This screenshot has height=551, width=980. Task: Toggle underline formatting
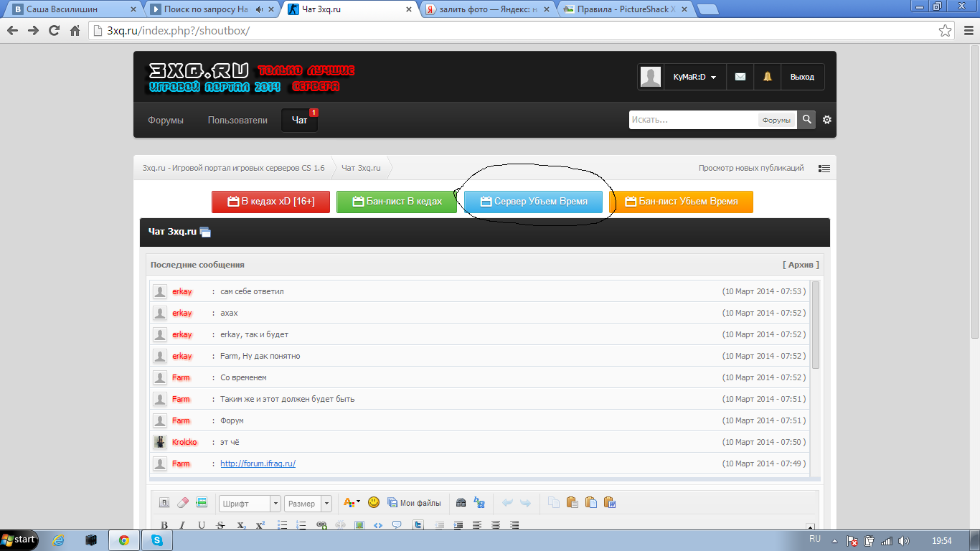click(x=202, y=525)
